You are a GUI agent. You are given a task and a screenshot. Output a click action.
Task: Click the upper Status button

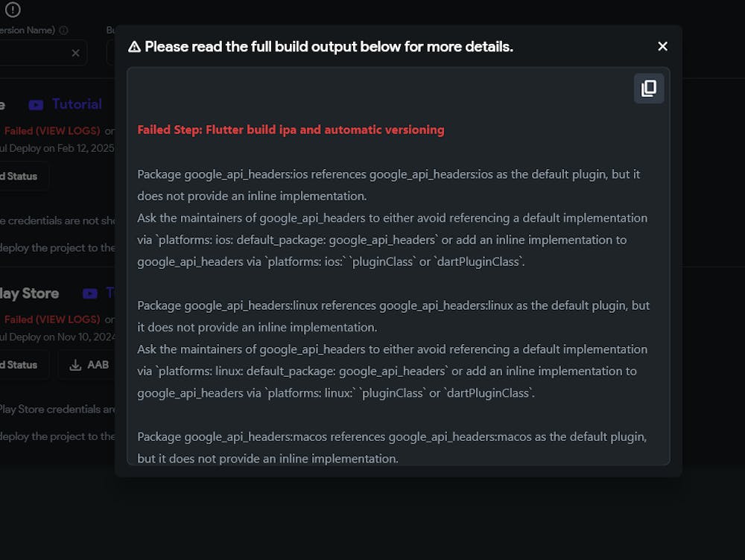pyautogui.click(x=22, y=176)
